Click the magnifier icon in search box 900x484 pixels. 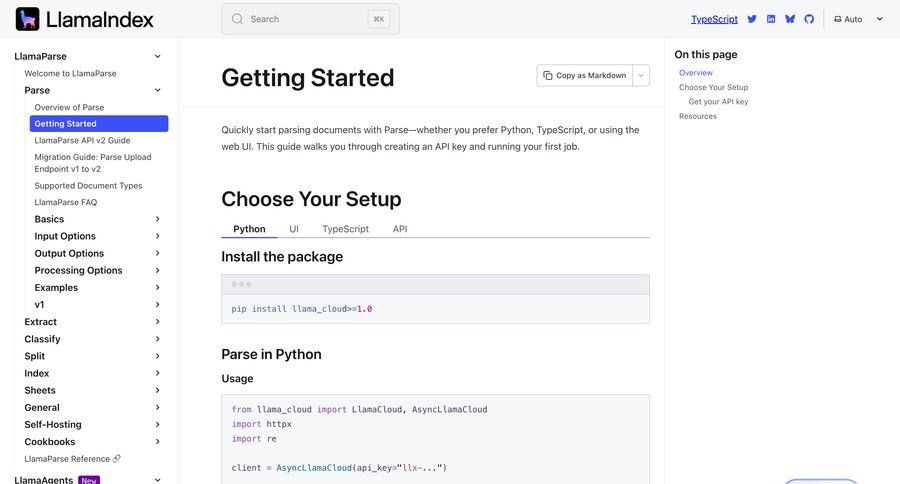coord(237,19)
